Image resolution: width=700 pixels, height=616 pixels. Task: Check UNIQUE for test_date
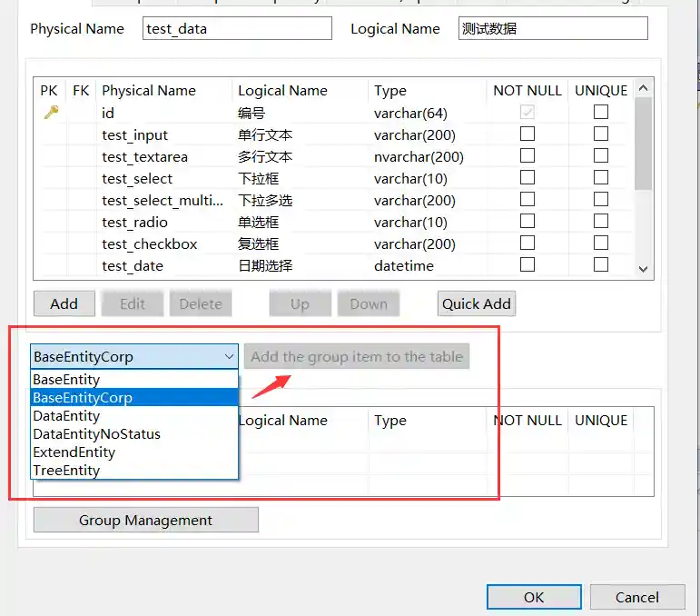tap(600, 264)
